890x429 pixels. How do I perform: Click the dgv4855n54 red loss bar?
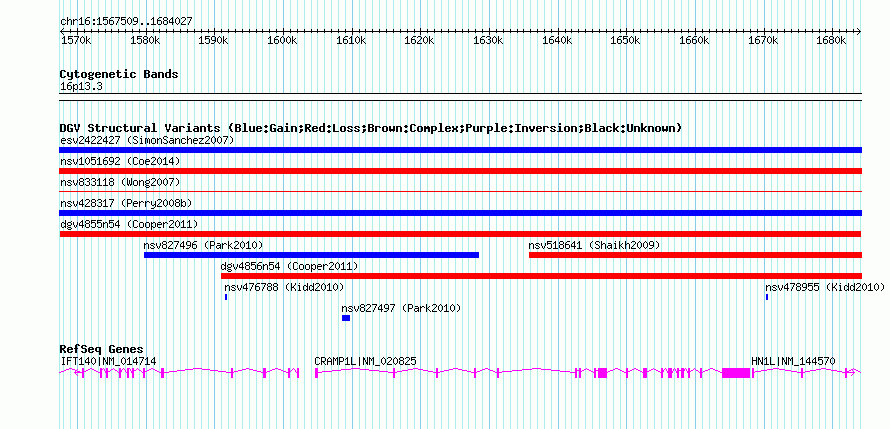pos(460,234)
